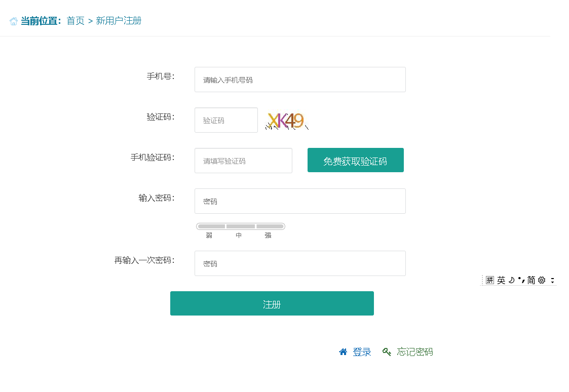Go to 首页 in the breadcrumb
The height and width of the screenshot is (392, 569).
pos(75,21)
